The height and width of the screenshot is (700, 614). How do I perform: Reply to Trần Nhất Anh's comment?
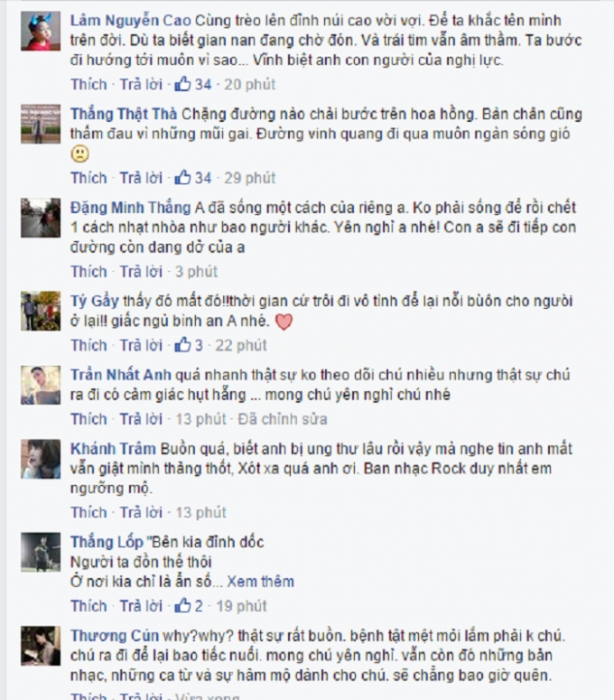coord(141,419)
